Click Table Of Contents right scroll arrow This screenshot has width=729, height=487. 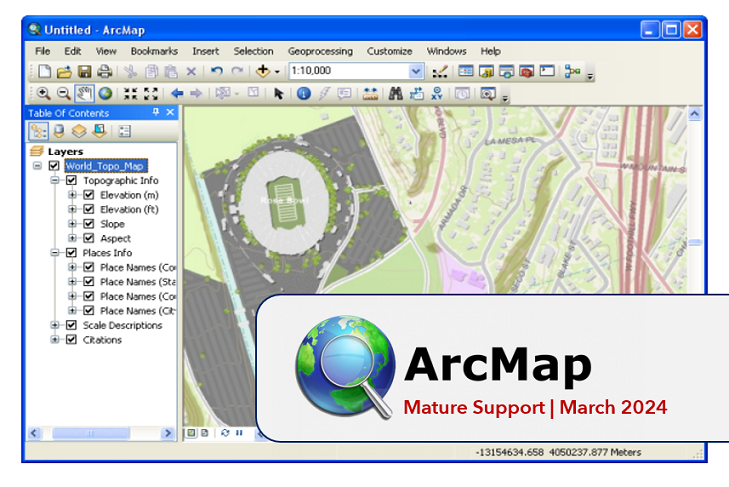[168, 434]
